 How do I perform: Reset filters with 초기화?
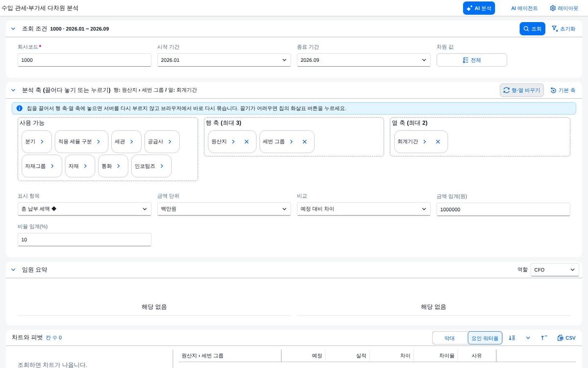pyautogui.click(x=563, y=29)
